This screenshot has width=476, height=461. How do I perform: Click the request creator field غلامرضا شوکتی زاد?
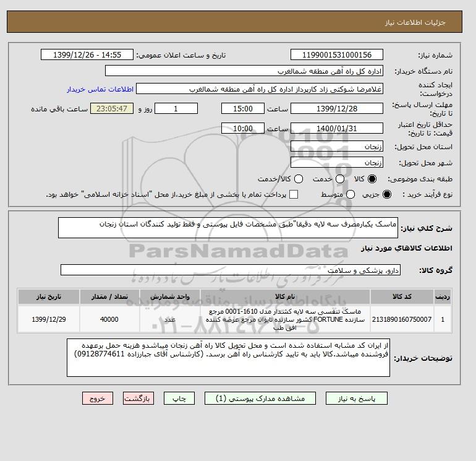click(x=260, y=89)
